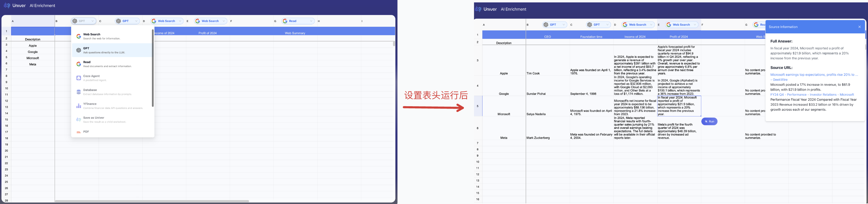Close the Source Information panel
This screenshot has width=868, height=204.
tap(860, 27)
